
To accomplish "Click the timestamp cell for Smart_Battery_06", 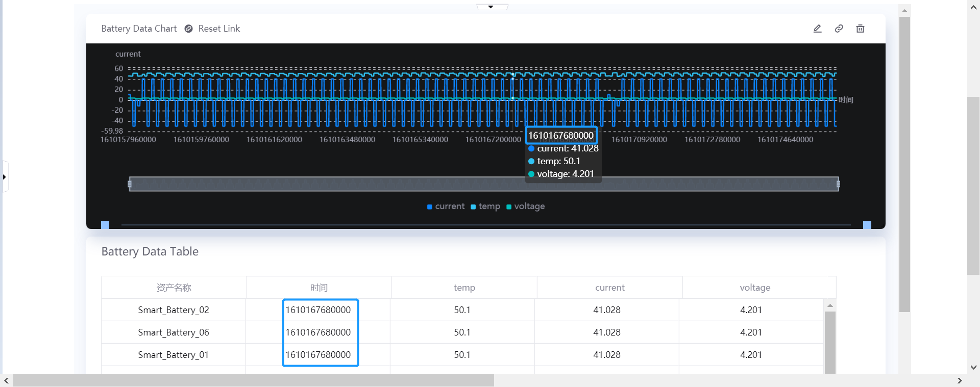I will coord(318,332).
